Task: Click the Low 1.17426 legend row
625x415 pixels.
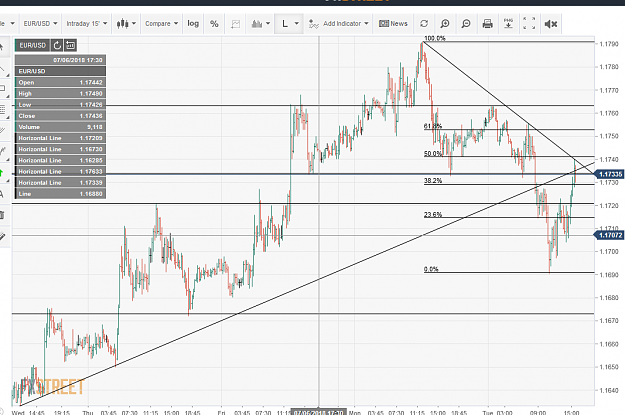Action: tap(61, 105)
